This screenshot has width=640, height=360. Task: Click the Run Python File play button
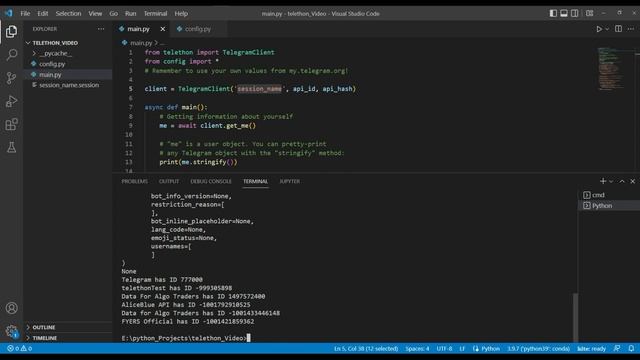tap(599, 29)
